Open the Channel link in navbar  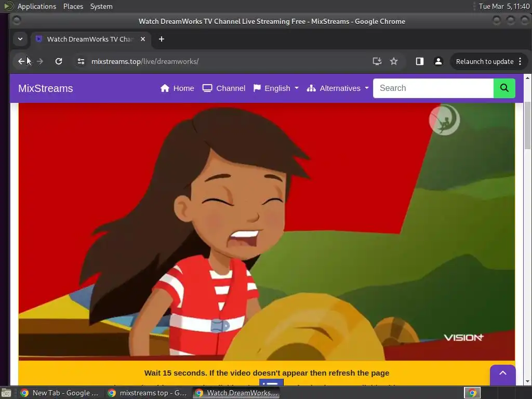point(223,88)
